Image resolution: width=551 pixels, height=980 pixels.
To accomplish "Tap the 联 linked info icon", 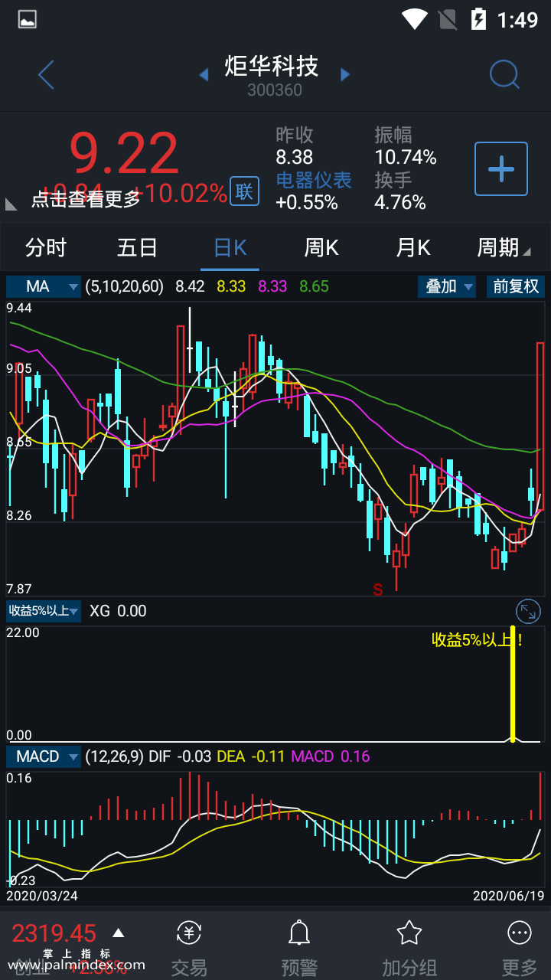I will click(x=243, y=191).
